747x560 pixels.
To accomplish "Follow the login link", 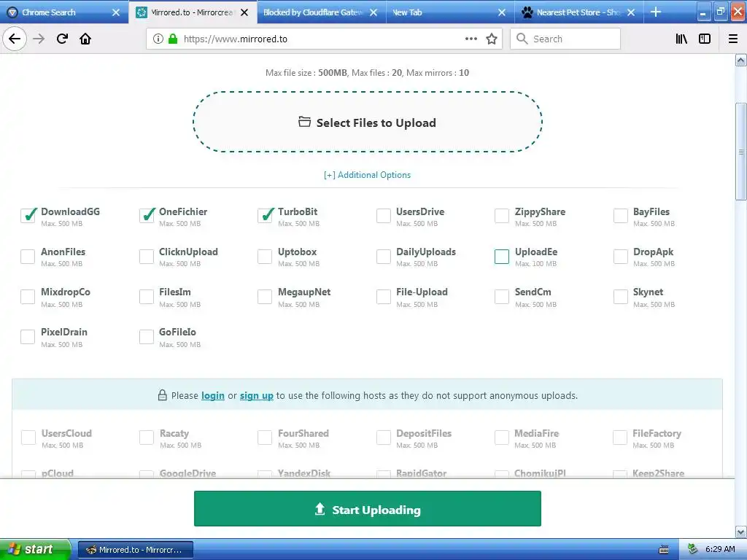I will 213,395.
